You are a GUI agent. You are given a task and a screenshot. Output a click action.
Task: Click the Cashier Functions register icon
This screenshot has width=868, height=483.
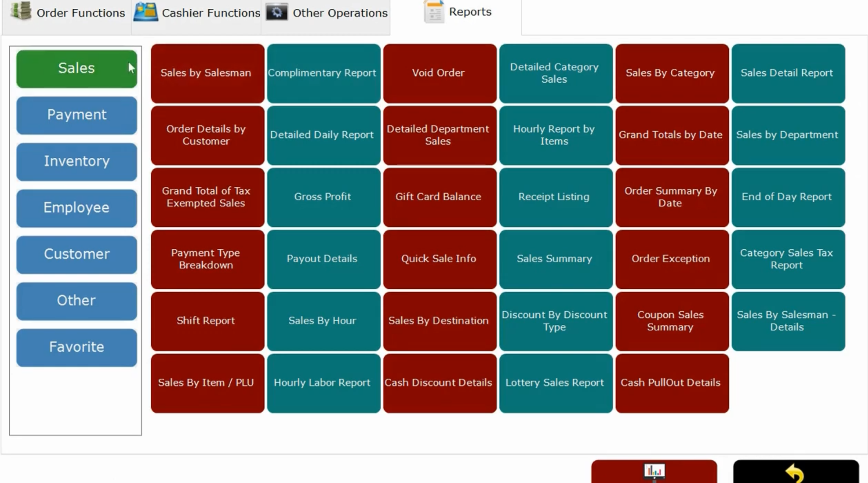[146, 11]
